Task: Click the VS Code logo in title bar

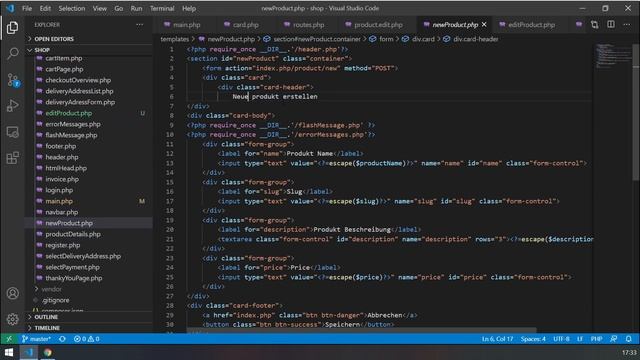Action: point(10,8)
